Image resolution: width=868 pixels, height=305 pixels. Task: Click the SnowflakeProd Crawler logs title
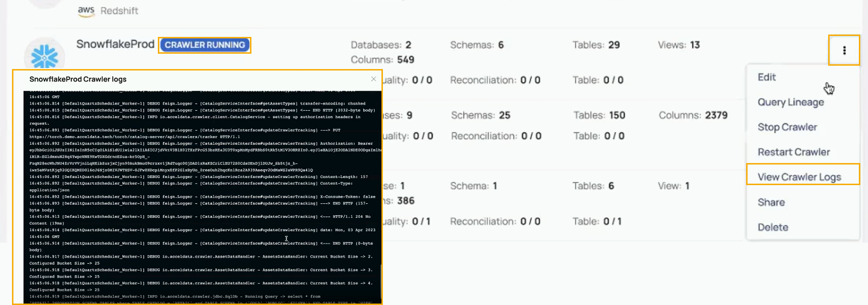tap(78, 79)
